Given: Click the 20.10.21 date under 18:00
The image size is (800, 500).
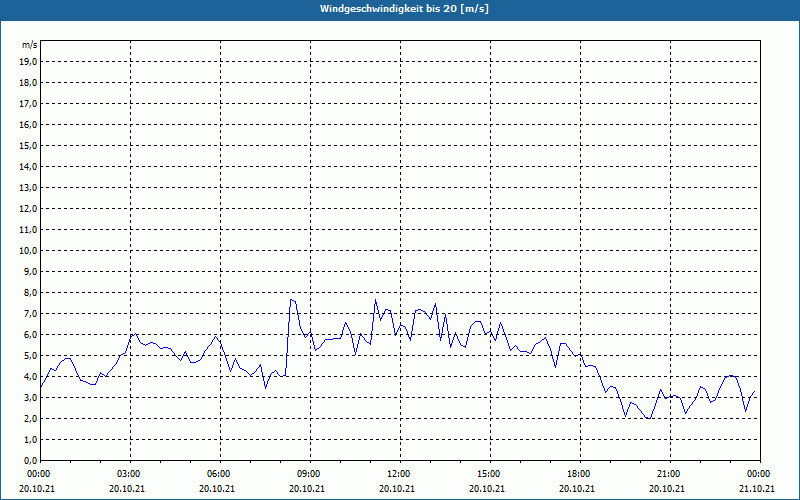Looking at the screenshot, I should tap(577, 488).
